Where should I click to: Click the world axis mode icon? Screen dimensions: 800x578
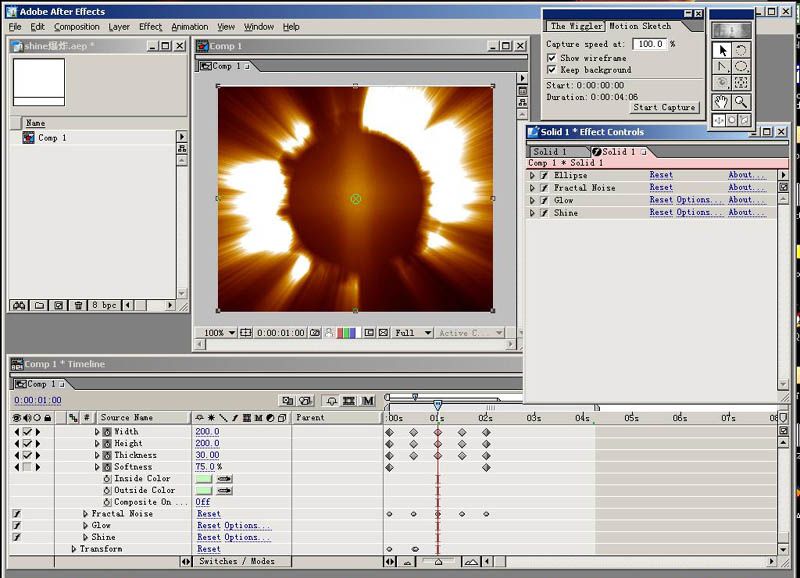732,120
